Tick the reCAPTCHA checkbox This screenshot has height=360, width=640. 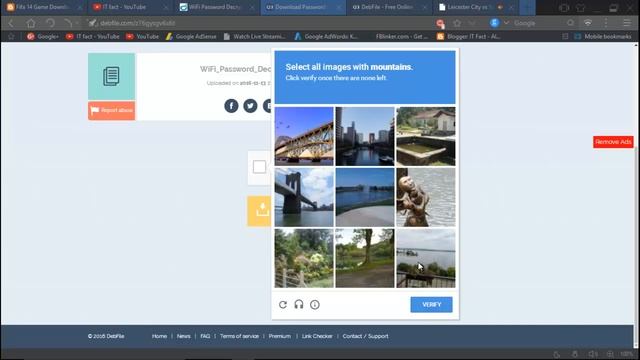coord(259,167)
